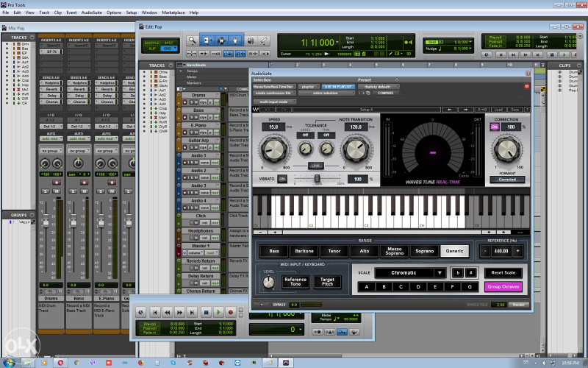
Task: Enable SPOT edit mode
Action: [169, 43]
